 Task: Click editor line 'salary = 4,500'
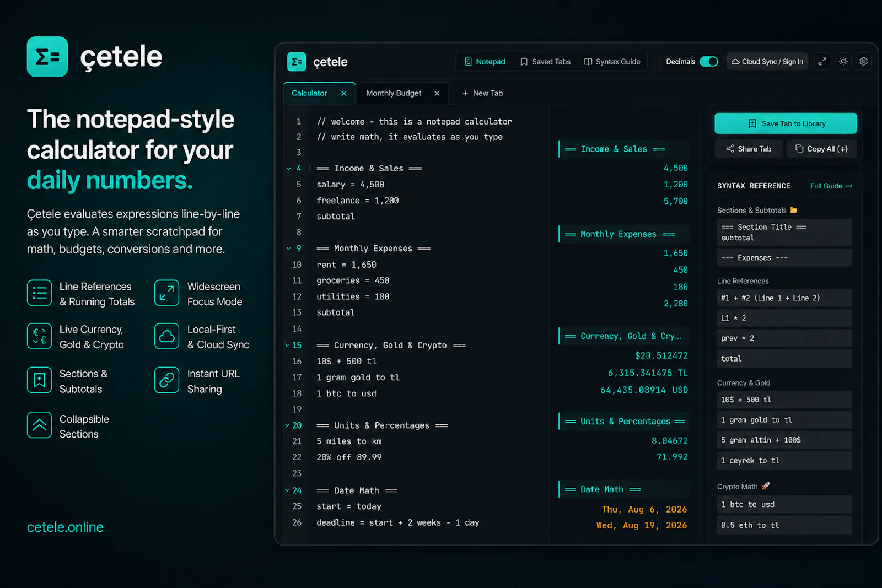click(x=350, y=185)
